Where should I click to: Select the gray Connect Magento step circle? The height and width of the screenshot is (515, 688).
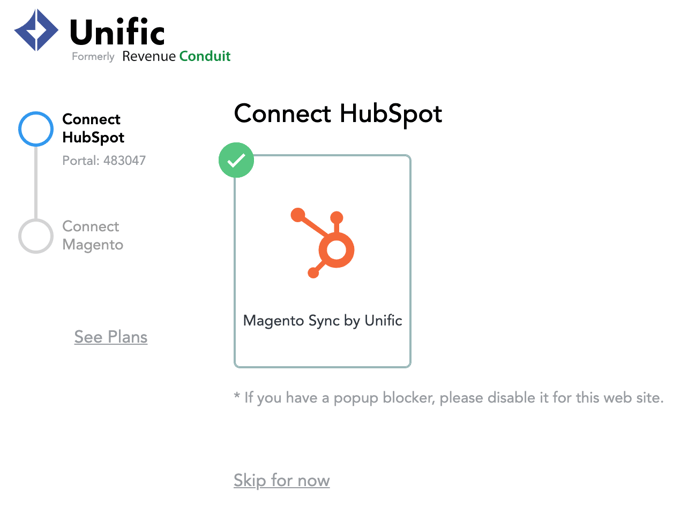click(36, 236)
